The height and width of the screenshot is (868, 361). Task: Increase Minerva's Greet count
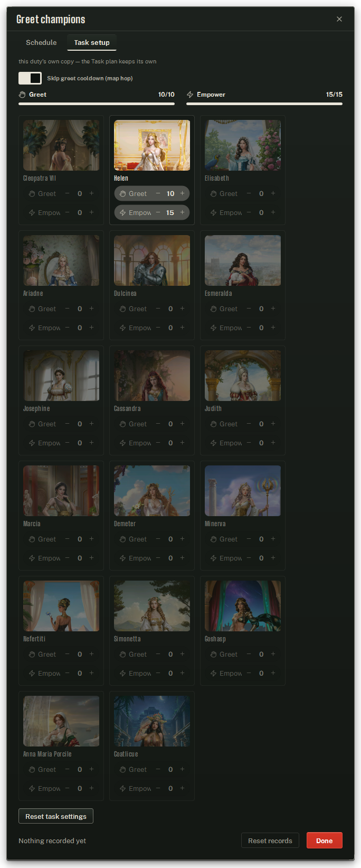[x=273, y=539]
